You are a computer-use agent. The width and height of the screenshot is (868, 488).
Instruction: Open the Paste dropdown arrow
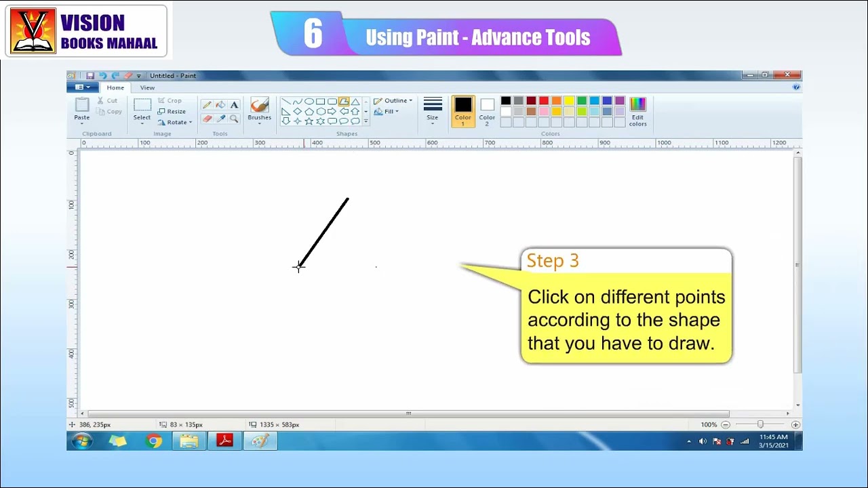[x=82, y=123]
